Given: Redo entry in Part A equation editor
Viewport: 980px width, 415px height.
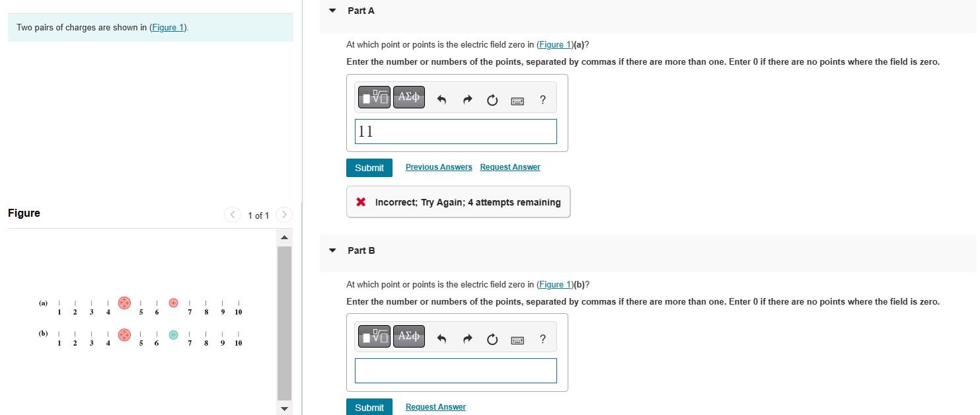Looking at the screenshot, I should [x=467, y=99].
